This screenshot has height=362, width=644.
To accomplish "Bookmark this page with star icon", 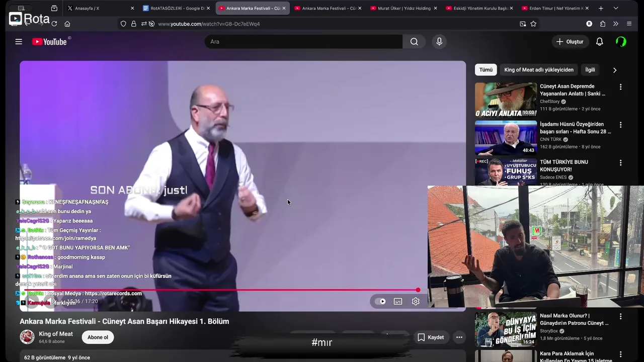I will pos(533,24).
